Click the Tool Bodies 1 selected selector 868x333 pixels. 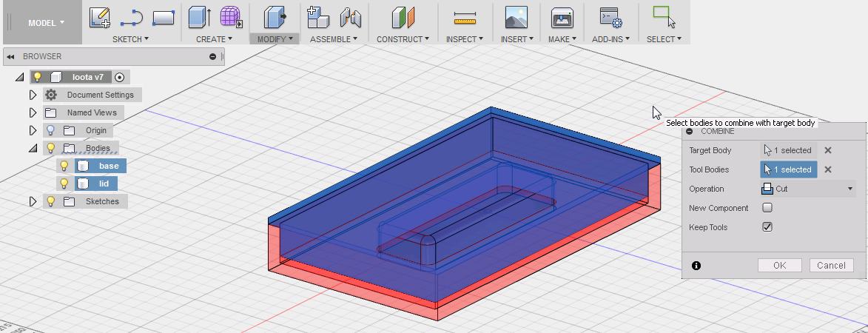[788, 169]
